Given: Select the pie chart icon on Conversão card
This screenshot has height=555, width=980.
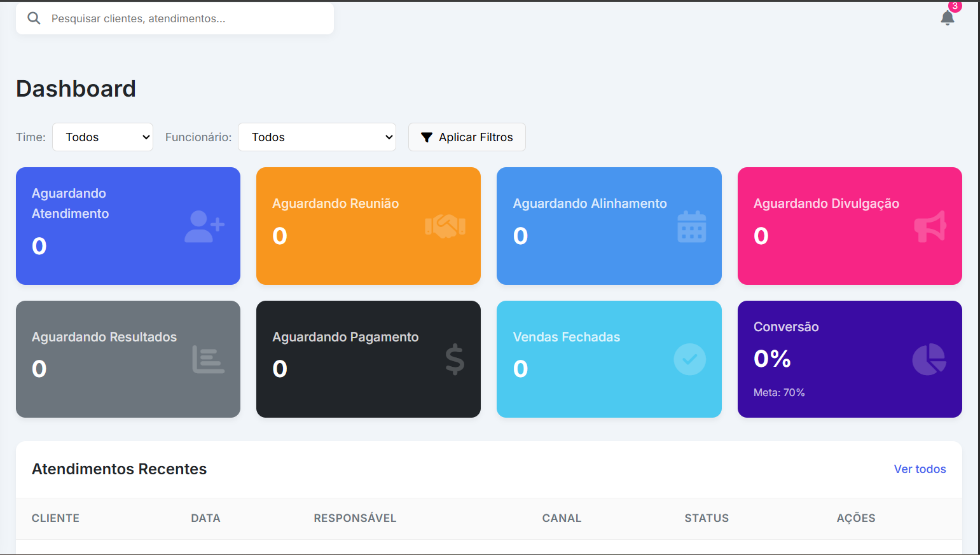Looking at the screenshot, I should (930, 359).
